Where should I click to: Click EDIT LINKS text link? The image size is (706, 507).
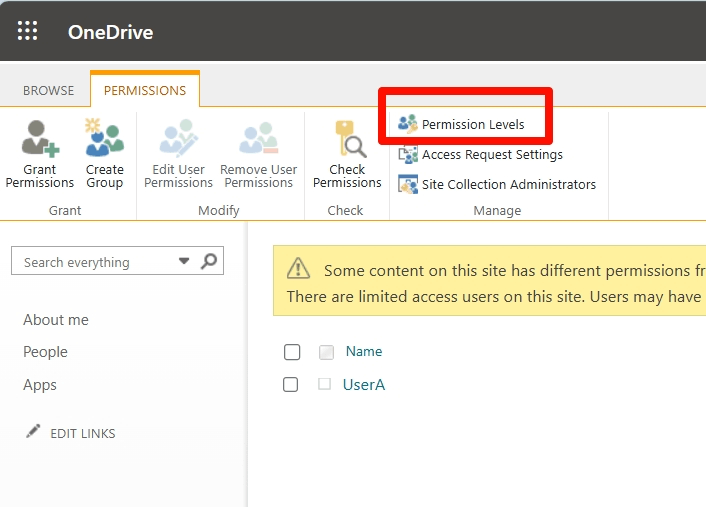(x=83, y=434)
